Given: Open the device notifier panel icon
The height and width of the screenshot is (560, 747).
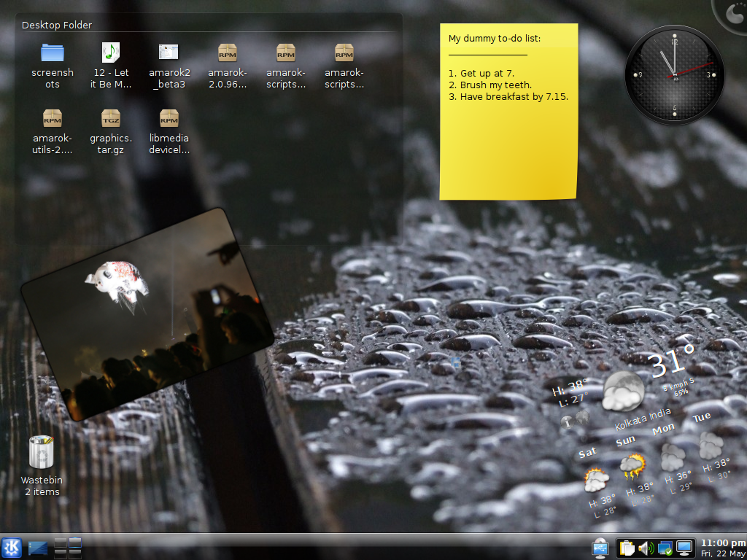Looking at the screenshot, I should (600, 548).
